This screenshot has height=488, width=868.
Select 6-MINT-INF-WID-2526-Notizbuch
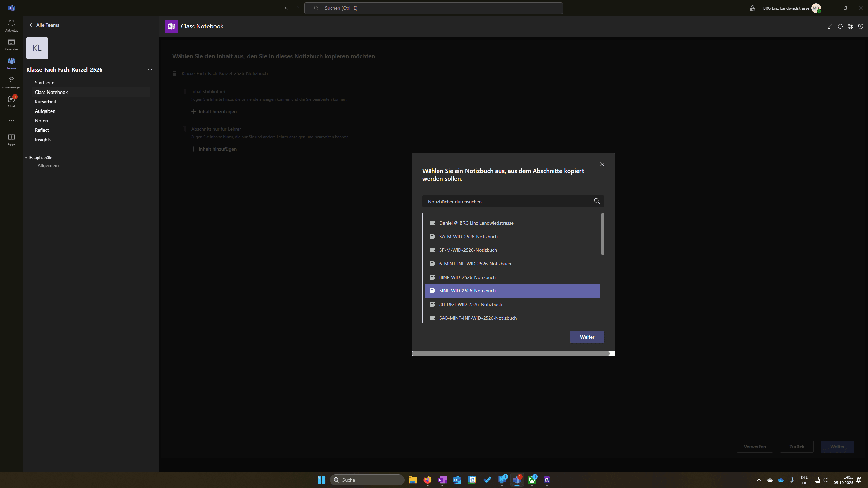pyautogui.click(x=512, y=264)
